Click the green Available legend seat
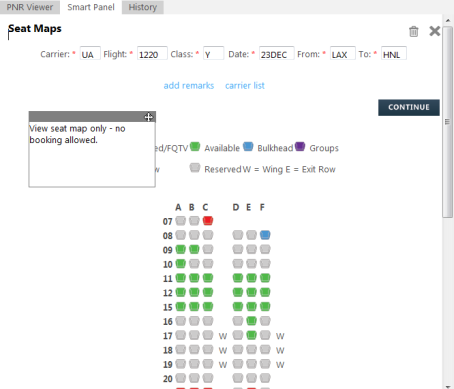454x389 pixels. tap(195, 147)
